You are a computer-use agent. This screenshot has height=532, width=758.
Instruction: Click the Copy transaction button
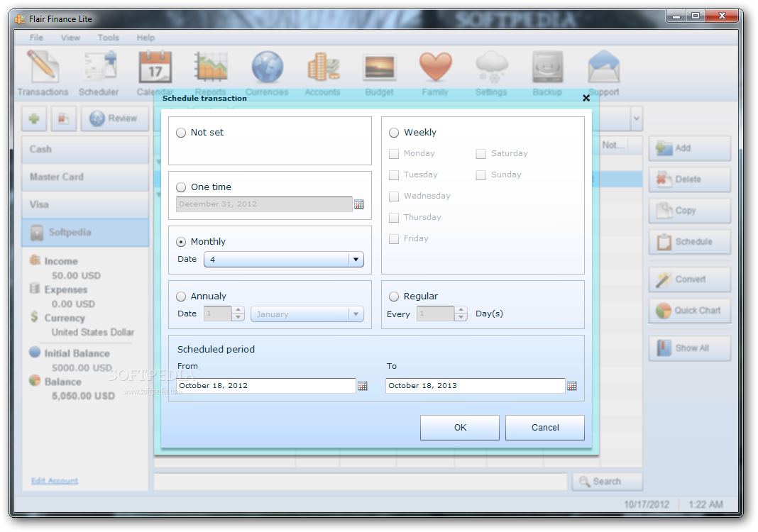point(689,211)
